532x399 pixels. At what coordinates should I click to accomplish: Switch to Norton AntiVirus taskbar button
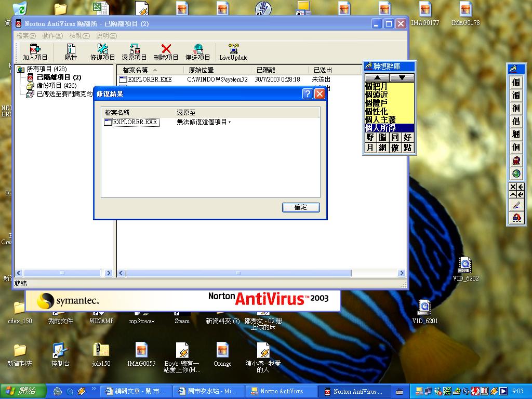[x=281, y=392]
